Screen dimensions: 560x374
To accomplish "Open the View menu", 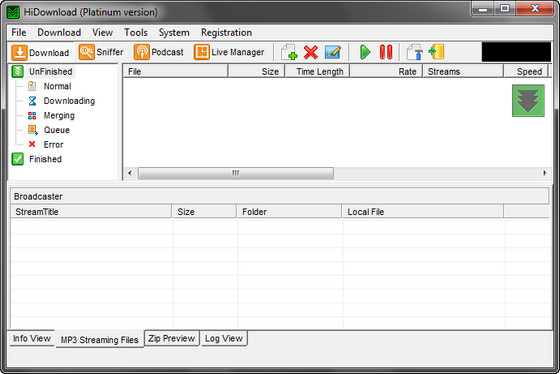I will [x=102, y=33].
